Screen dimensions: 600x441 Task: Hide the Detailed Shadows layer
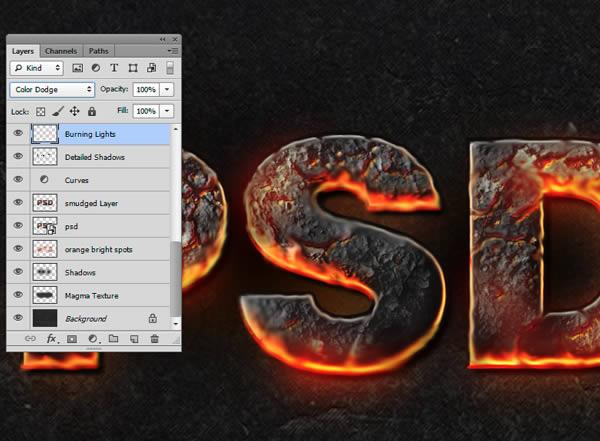click(x=18, y=156)
